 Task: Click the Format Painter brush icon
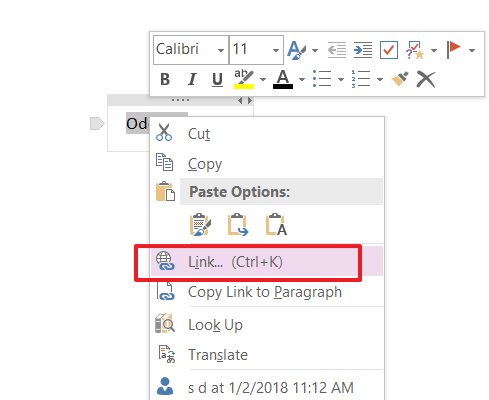(x=400, y=79)
